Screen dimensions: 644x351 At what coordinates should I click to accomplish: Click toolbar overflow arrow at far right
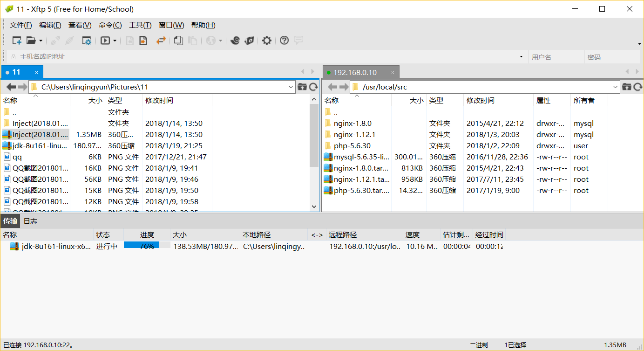(x=639, y=44)
